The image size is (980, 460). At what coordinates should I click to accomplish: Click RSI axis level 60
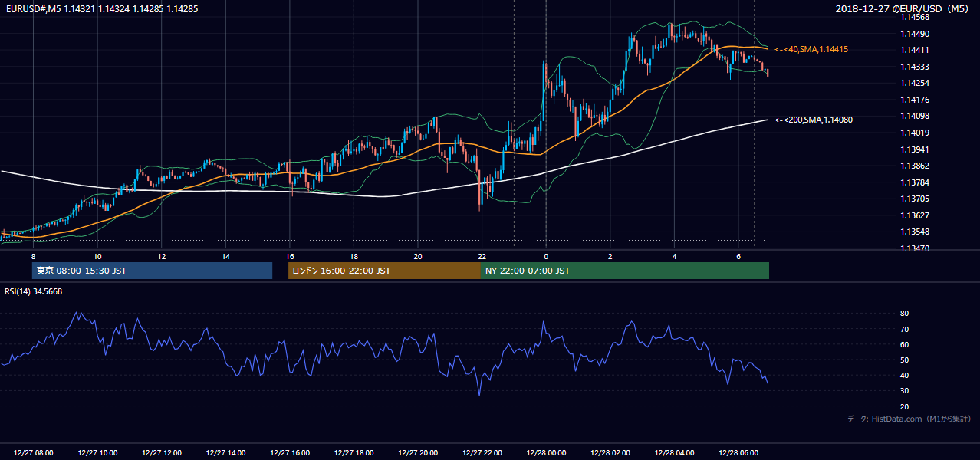[x=905, y=344]
